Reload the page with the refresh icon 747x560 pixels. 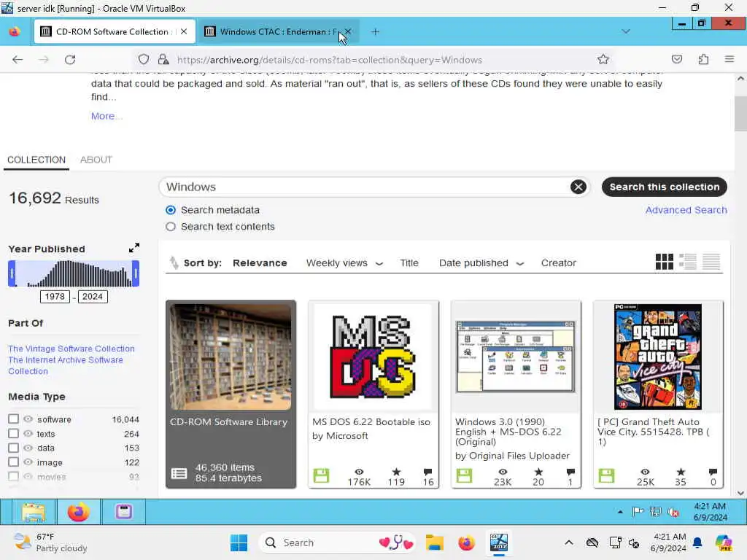coord(70,60)
